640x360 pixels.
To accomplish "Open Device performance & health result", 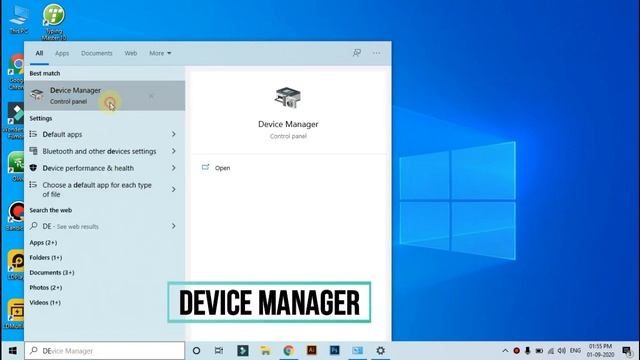I will pyautogui.click(x=104, y=168).
